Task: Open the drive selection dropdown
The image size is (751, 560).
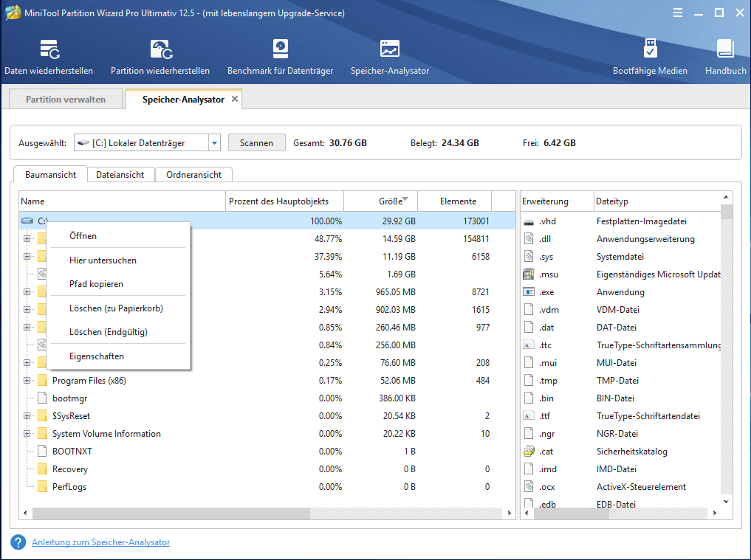Action: 216,142
